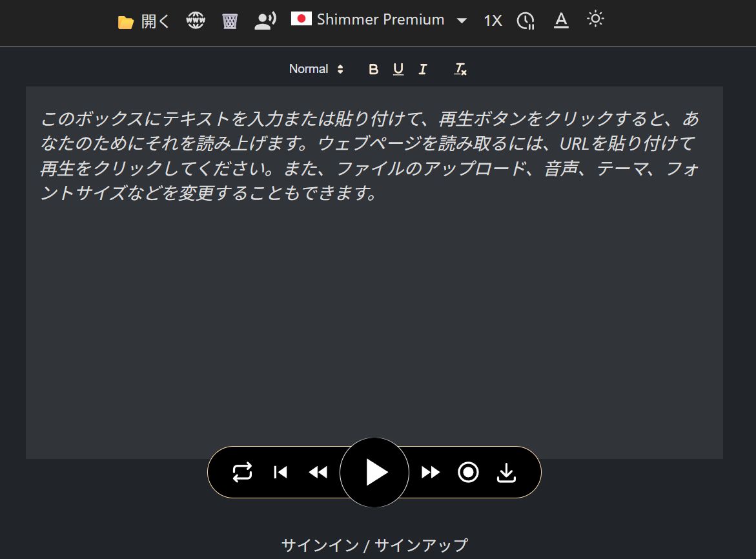This screenshot has height=559, width=756.
Task: Toggle italic formatting
Action: tap(423, 70)
